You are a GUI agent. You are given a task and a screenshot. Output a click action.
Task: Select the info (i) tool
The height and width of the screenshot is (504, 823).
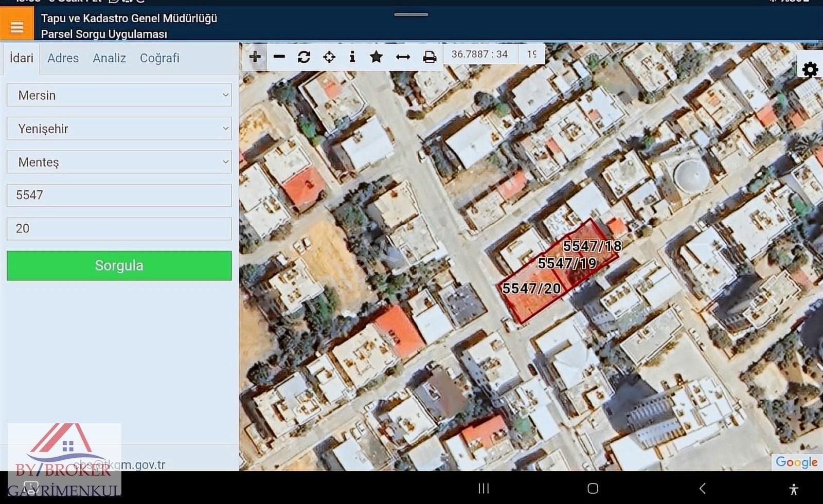click(352, 57)
